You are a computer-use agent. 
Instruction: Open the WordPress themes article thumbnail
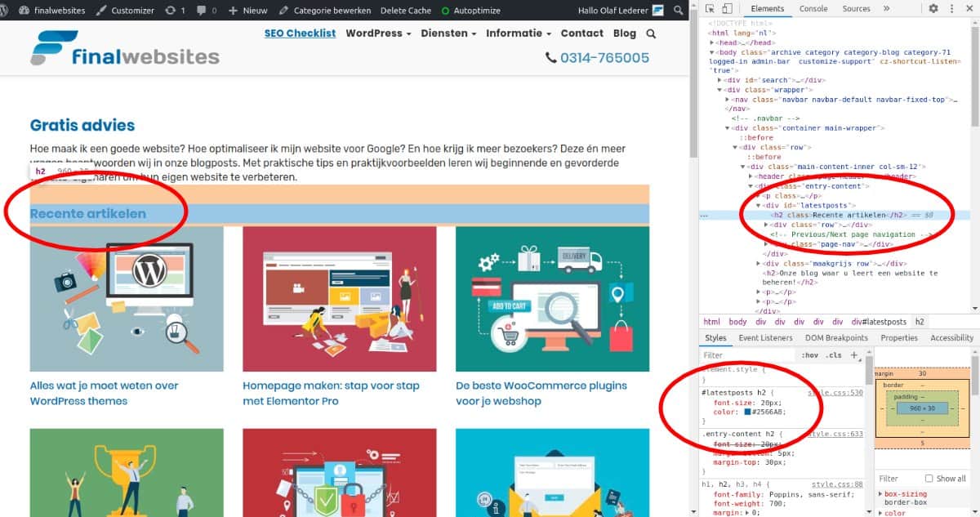tap(127, 299)
